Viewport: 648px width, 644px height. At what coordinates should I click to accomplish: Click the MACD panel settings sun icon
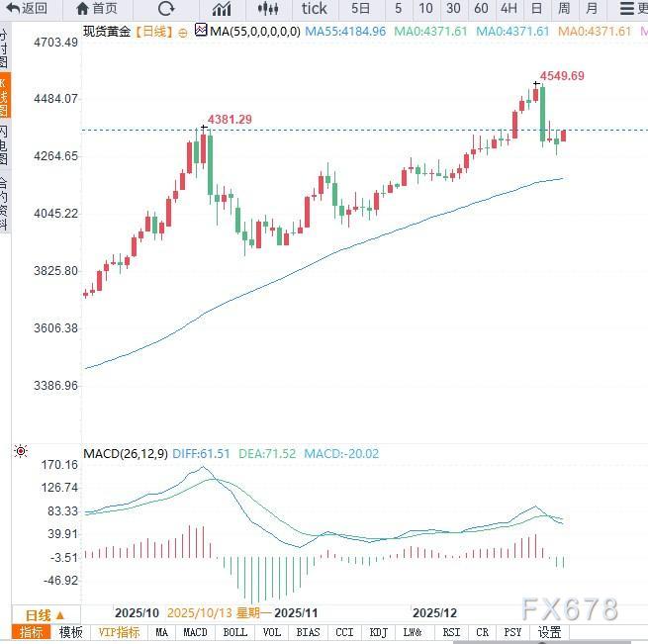click(x=21, y=452)
